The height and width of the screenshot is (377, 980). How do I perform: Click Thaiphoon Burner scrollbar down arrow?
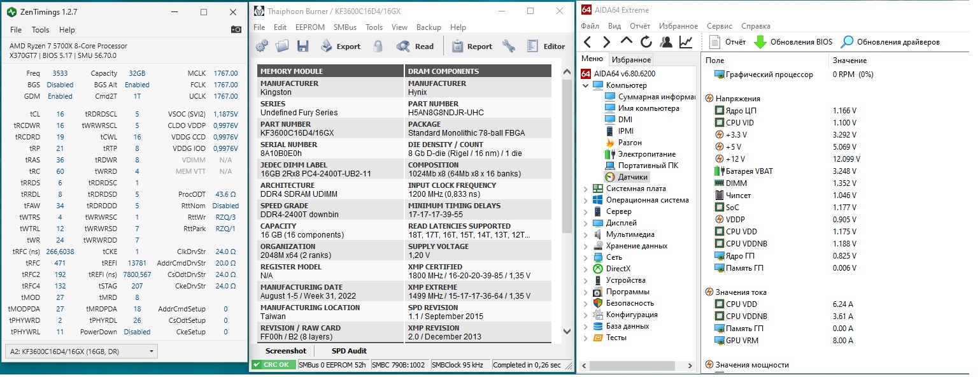click(x=567, y=331)
